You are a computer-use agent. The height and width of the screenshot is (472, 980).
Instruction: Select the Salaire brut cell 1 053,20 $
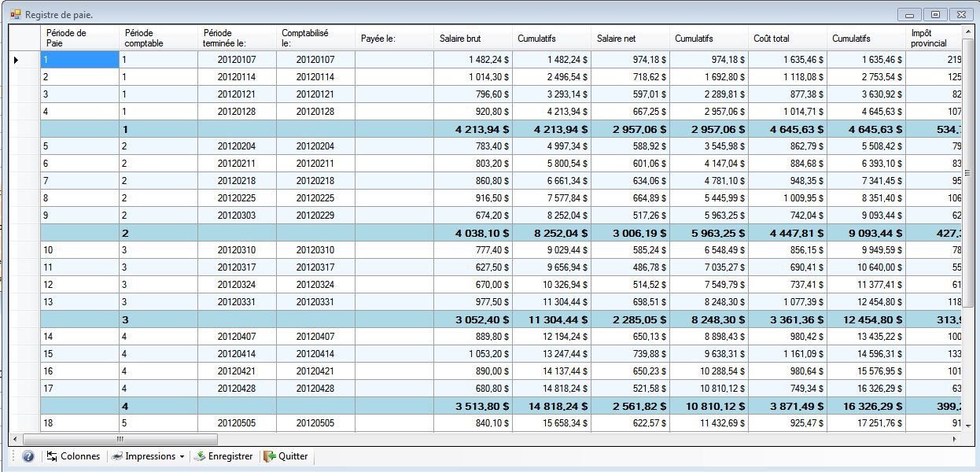[x=473, y=354]
